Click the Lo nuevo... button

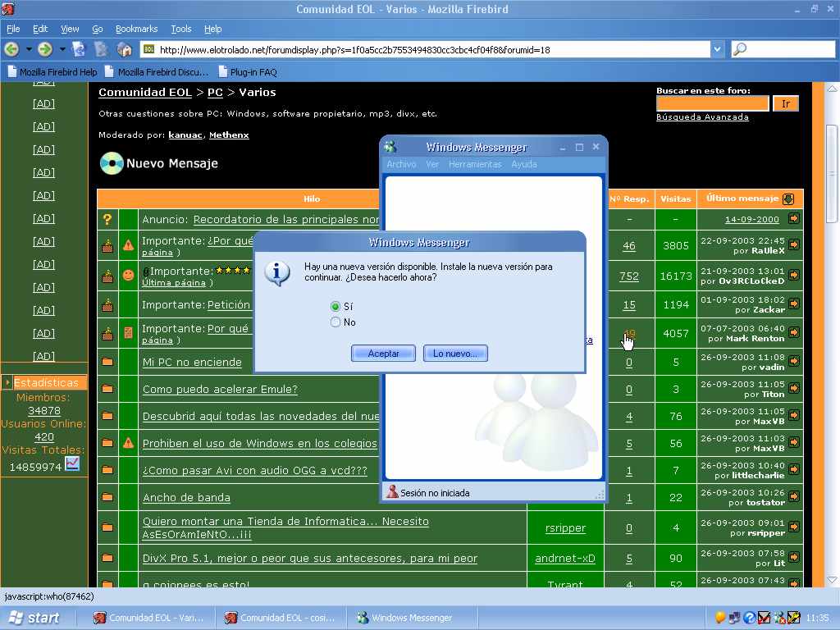pos(455,353)
